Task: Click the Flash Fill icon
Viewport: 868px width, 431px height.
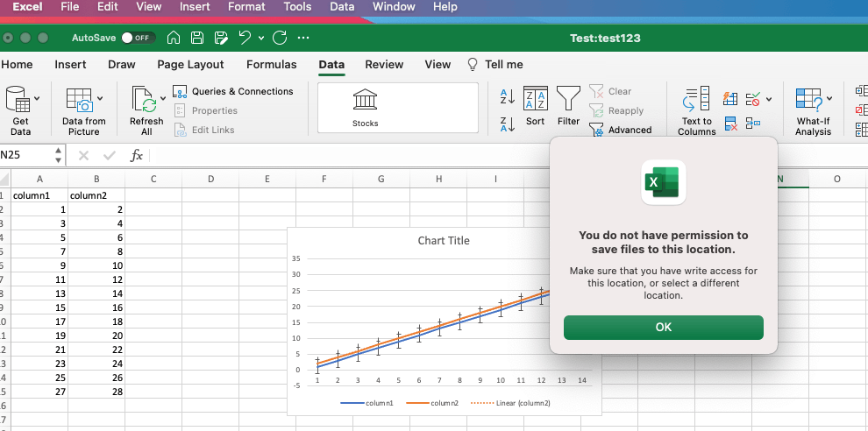Action: pyautogui.click(x=730, y=98)
